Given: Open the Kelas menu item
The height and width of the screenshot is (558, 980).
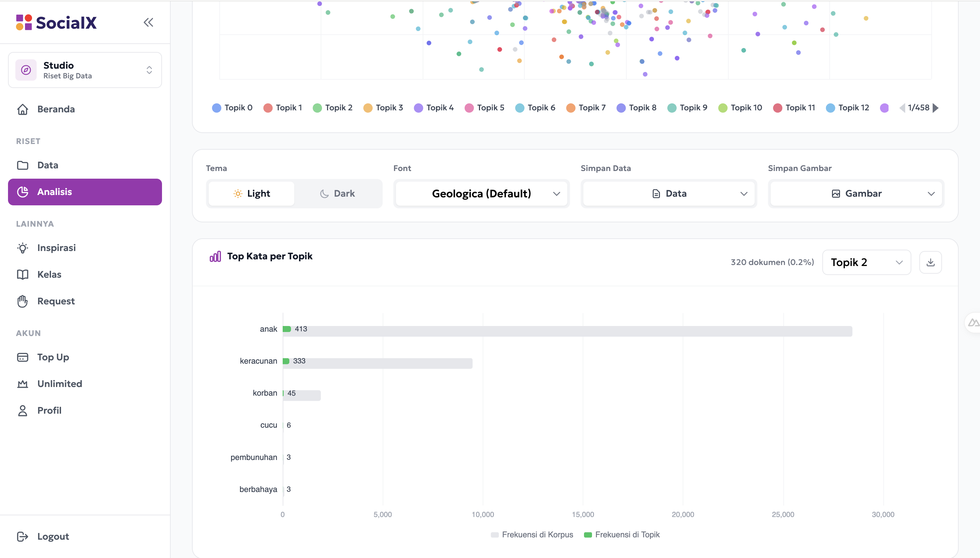Looking at the screenshot, I should pyautogui.click(x=85, y=274).
